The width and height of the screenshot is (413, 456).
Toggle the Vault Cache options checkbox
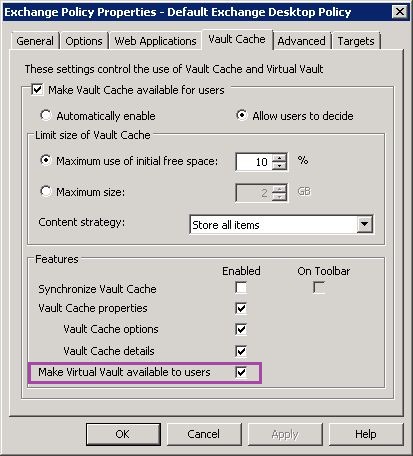[x=241, y=329]
